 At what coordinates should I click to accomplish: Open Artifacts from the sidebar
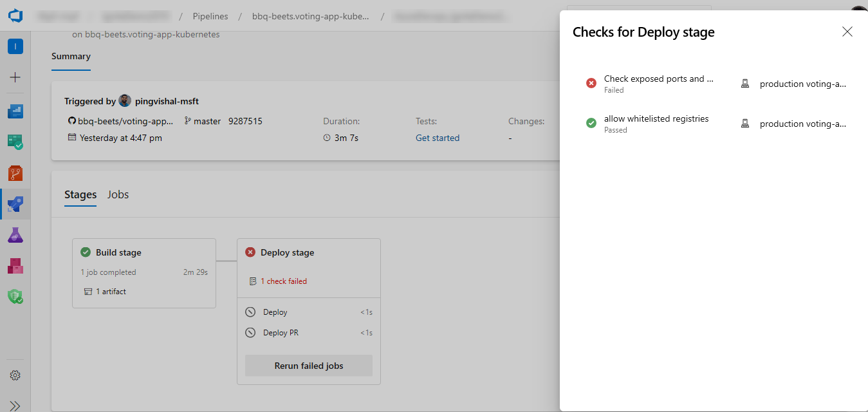pyautogui.click(x=15, y=266)
